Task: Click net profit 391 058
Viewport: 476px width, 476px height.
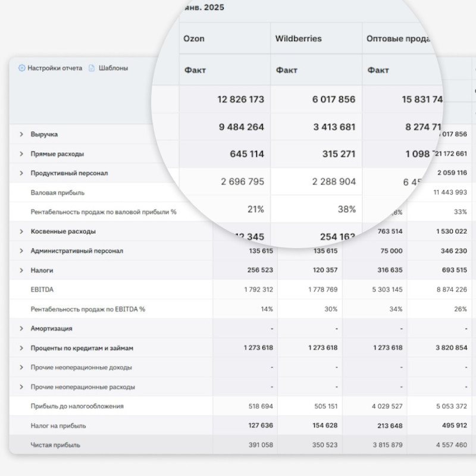Action: pos(261,445)
